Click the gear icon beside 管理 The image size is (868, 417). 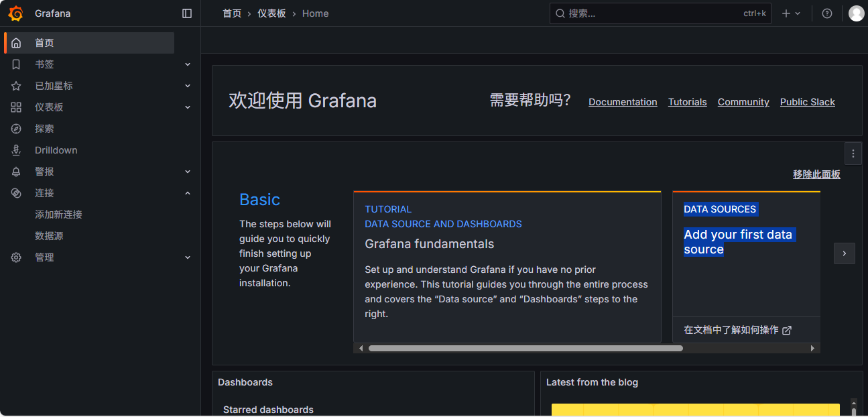16,257
